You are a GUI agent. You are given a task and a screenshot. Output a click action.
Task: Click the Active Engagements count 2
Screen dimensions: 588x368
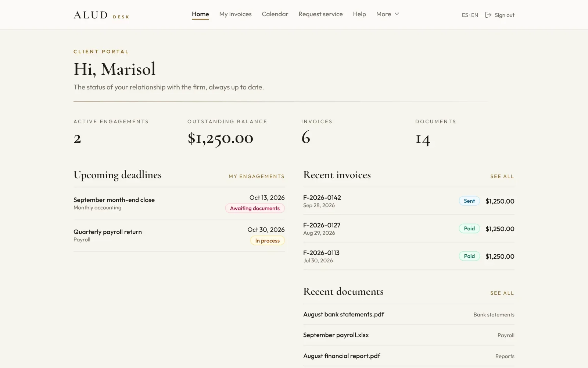tap(77, 138)
